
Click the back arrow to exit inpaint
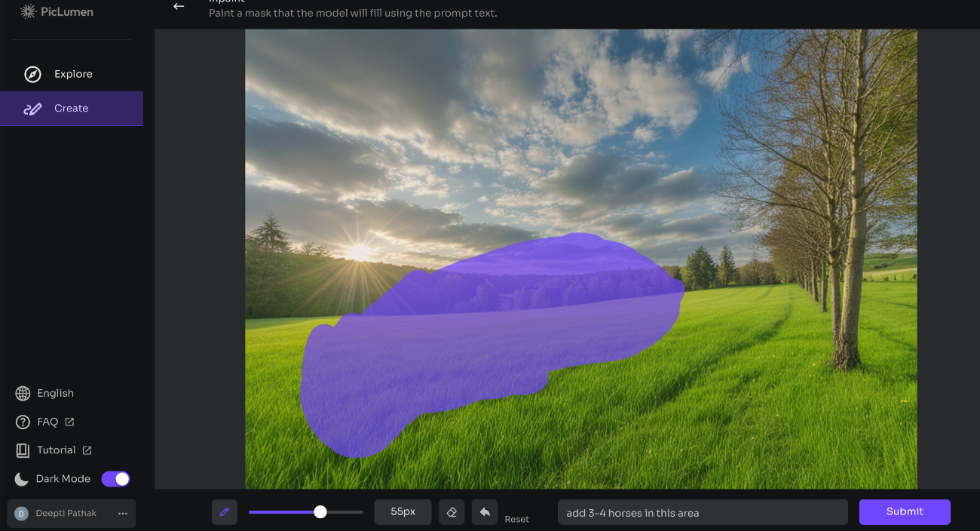click(x=179, y=6)
